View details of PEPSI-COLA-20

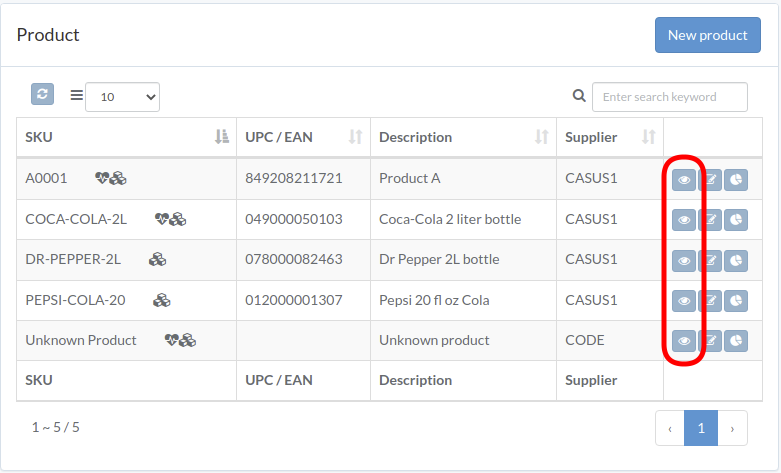pyautogui.click(x=684, y=301)
